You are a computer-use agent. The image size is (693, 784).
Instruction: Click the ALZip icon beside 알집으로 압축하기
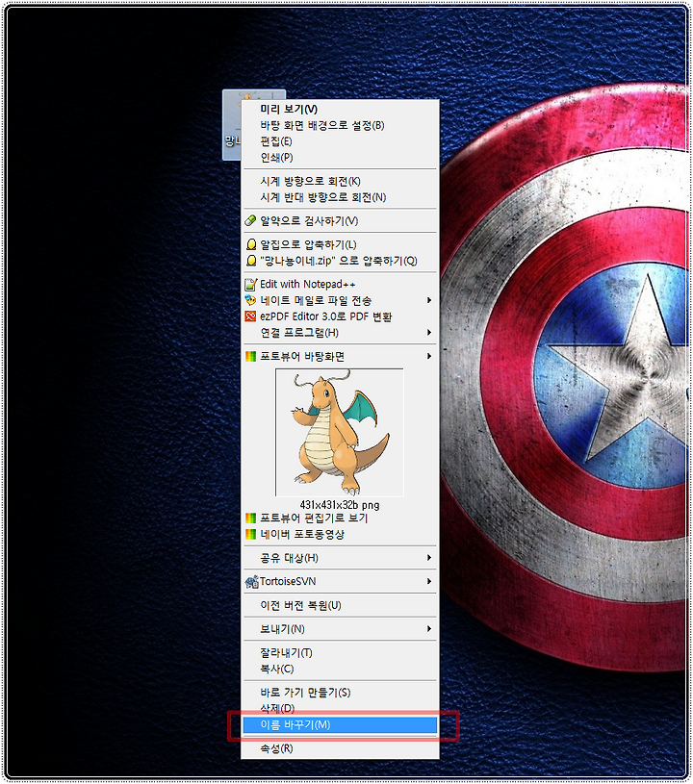[251, 244]
